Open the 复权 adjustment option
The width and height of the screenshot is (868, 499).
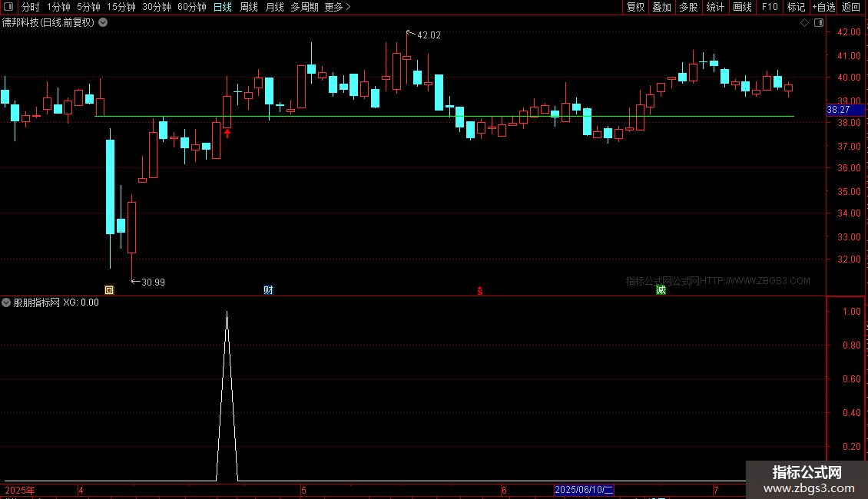click(635, 7)
